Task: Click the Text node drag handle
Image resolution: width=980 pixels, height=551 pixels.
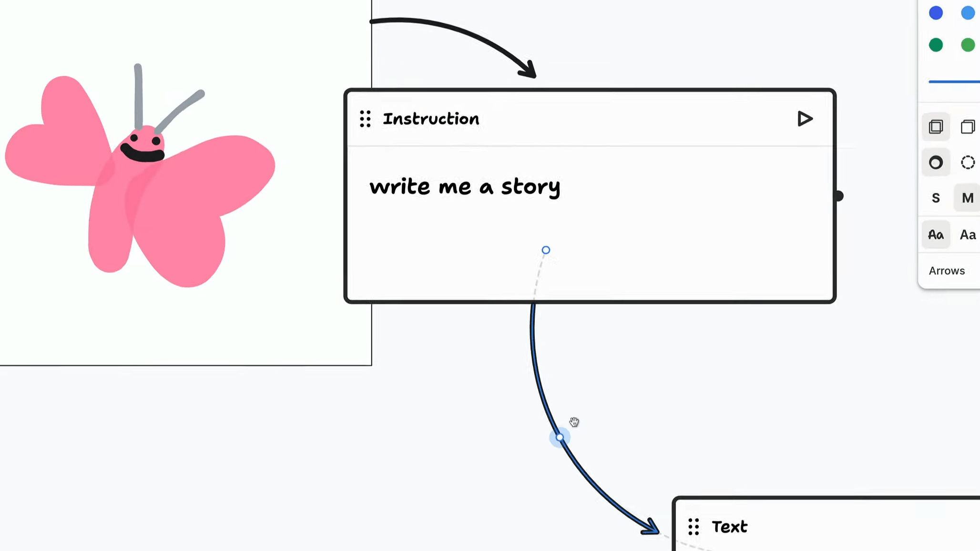Action: pyautogui.click(x=694, y=527)
